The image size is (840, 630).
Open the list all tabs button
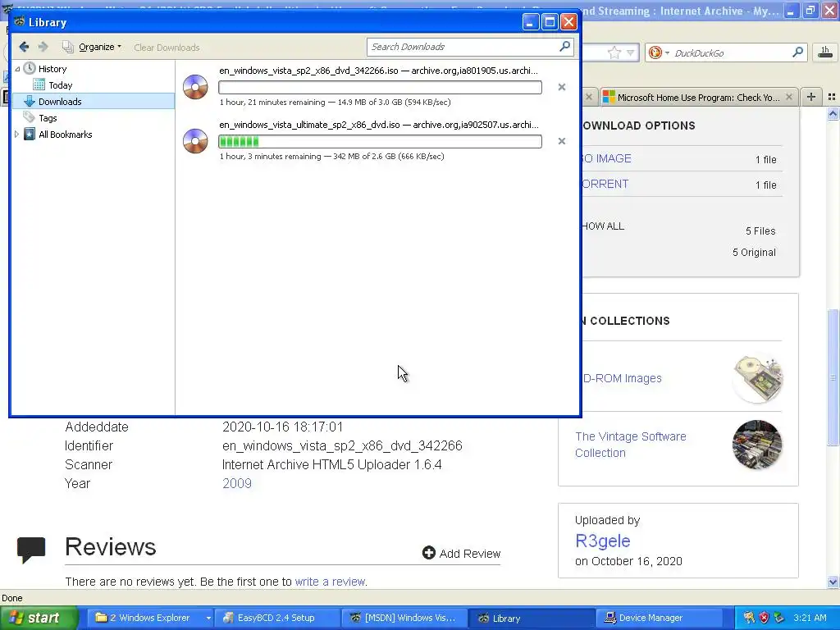[832, 97]
